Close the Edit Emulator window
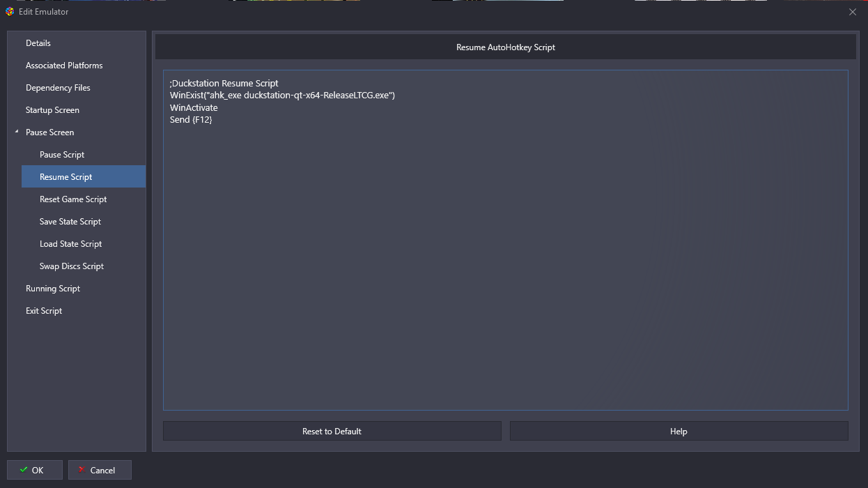Image resolution: width=868 pixels, height=488 pixels. [x=853, y=12]
